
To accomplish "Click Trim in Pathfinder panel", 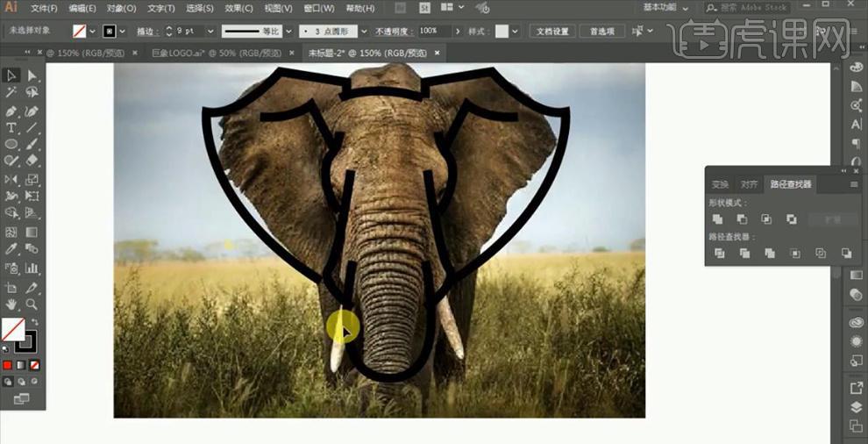I will 744,254.
